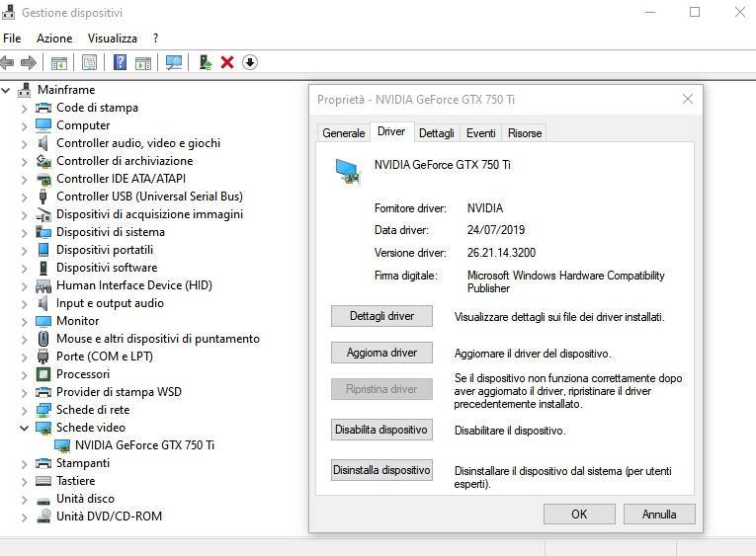Click the Aggiorna driver button
The image size is (756, 556).
[381, 353]
